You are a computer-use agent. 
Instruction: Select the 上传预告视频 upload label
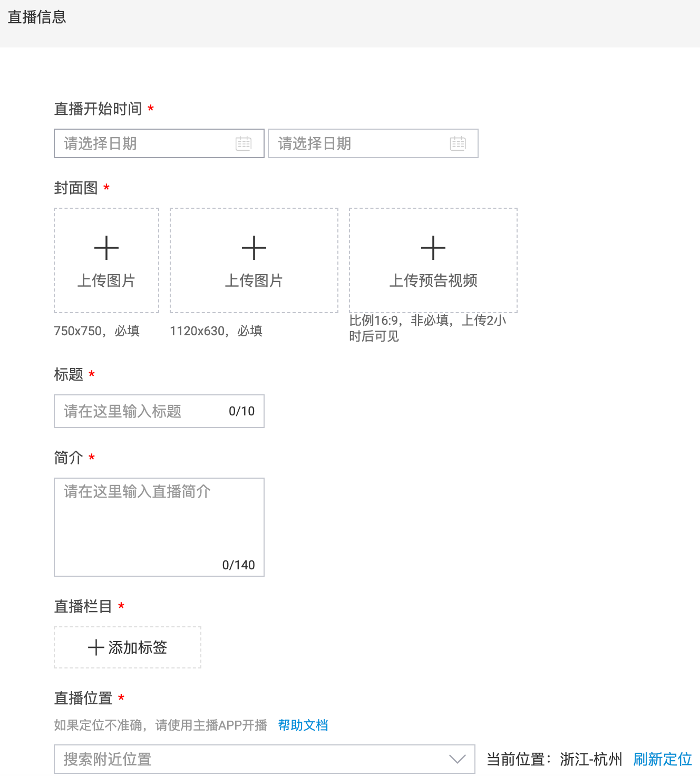click(433, 280)
